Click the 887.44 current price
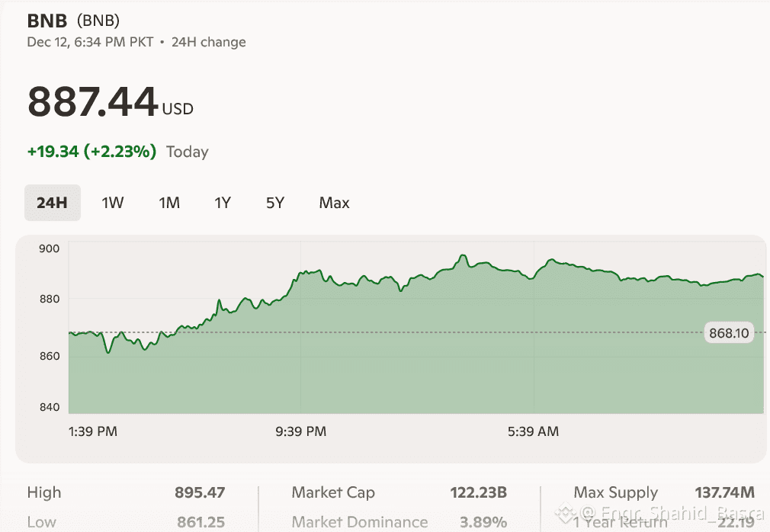 [x=93, y=102]
